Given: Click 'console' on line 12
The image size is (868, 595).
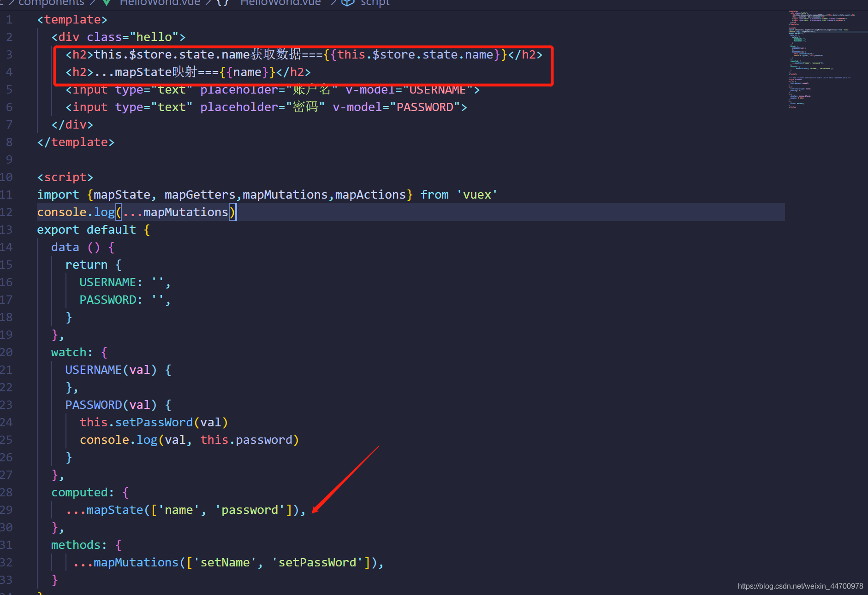Looking at the screenshot, I should pos(62,212).
